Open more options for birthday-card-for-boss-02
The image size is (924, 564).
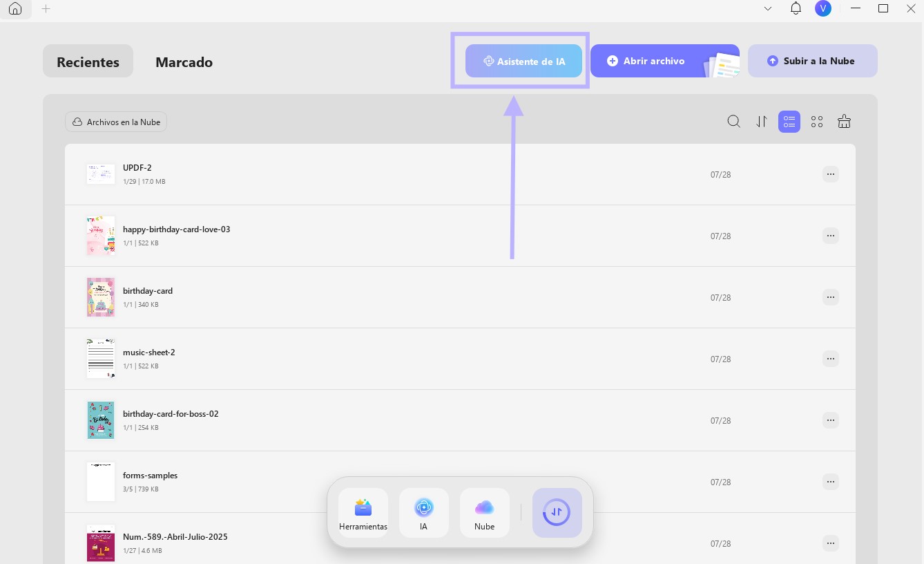831,420
